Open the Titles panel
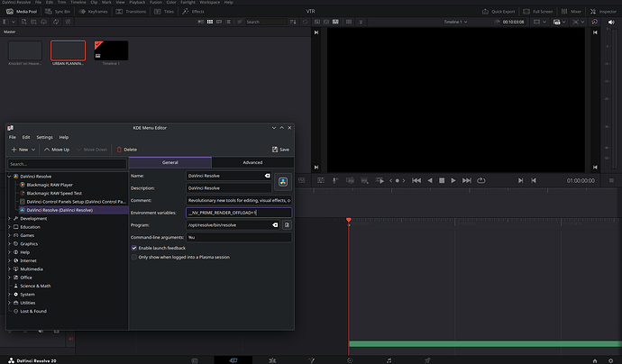This screenshot has height=364, width=622. (164, 12)
